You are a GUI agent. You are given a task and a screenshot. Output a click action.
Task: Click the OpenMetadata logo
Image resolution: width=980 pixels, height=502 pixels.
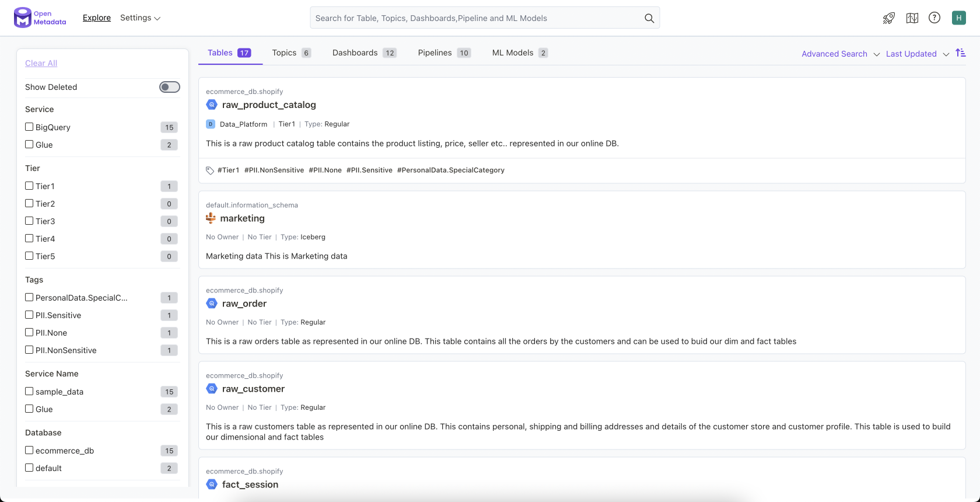pos(40,18)
